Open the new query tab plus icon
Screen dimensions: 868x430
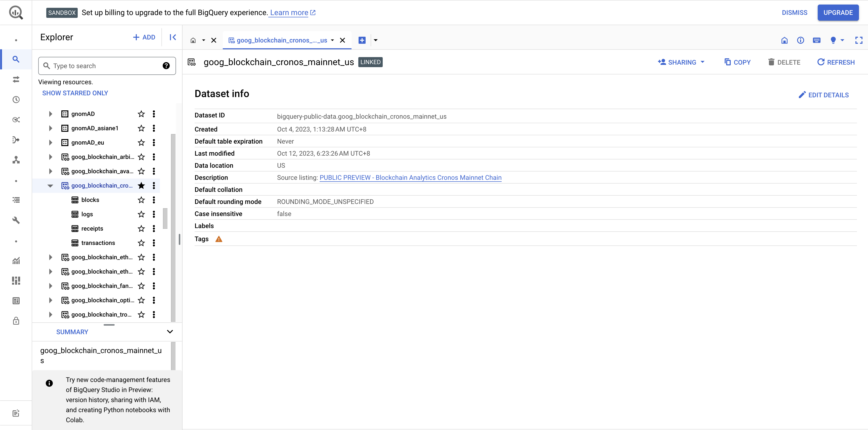[x=362, y=40]
